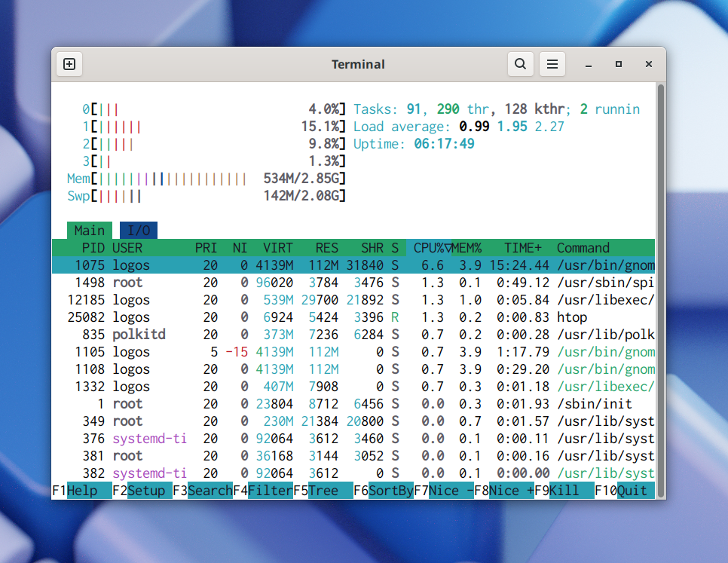Viewport: 728px width, 563px height.
Task: Sort processes by the SHR column
Action: 372,248
